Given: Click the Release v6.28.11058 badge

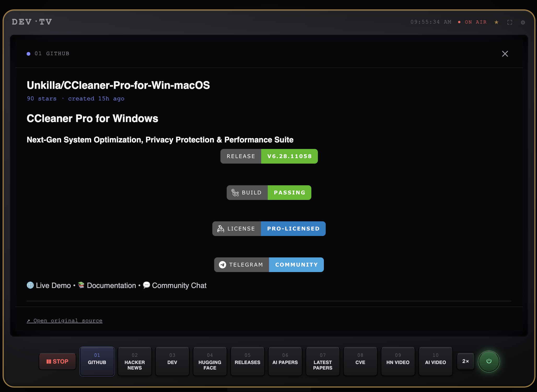Looking at the screenshot, I should pos(269,156).
